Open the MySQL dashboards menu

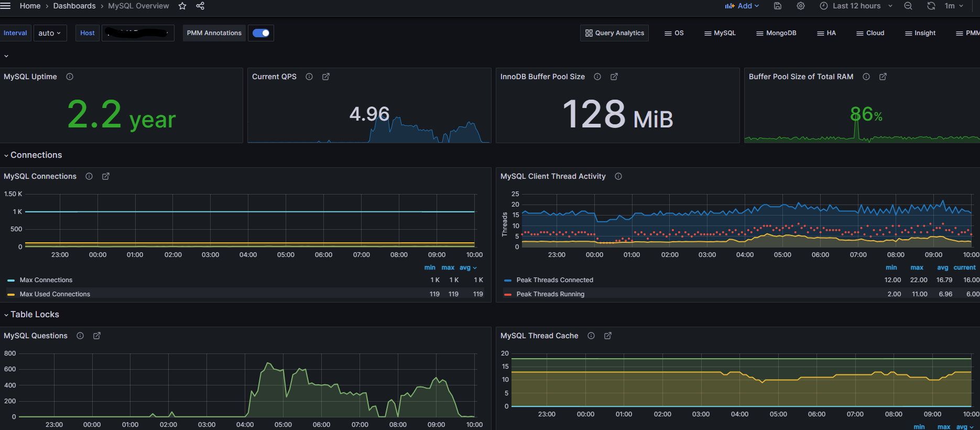pyautogui.click(x=720, y=33)
